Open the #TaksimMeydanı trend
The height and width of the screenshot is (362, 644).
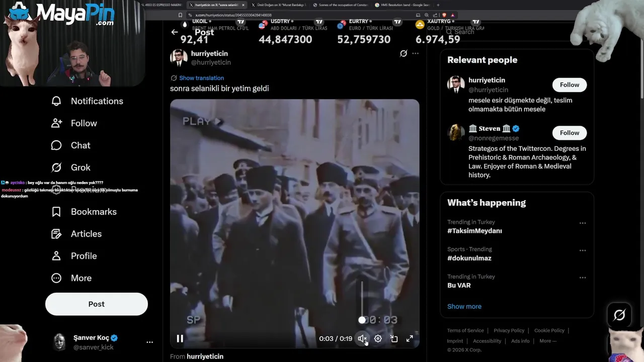coord(474,231)
